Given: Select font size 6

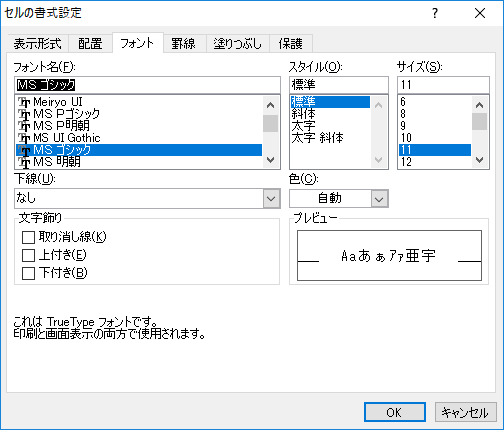Looking at the screenshot, I should [435, 102].
